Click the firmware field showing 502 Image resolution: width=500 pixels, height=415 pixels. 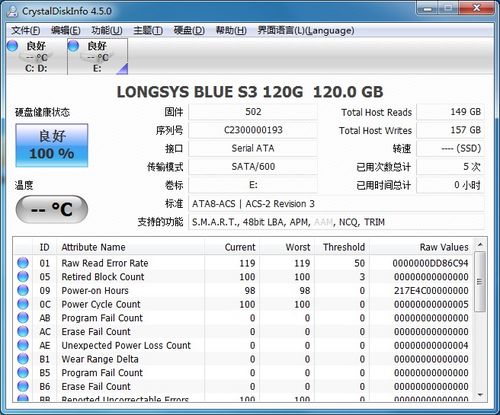click(x=253, y=112)
